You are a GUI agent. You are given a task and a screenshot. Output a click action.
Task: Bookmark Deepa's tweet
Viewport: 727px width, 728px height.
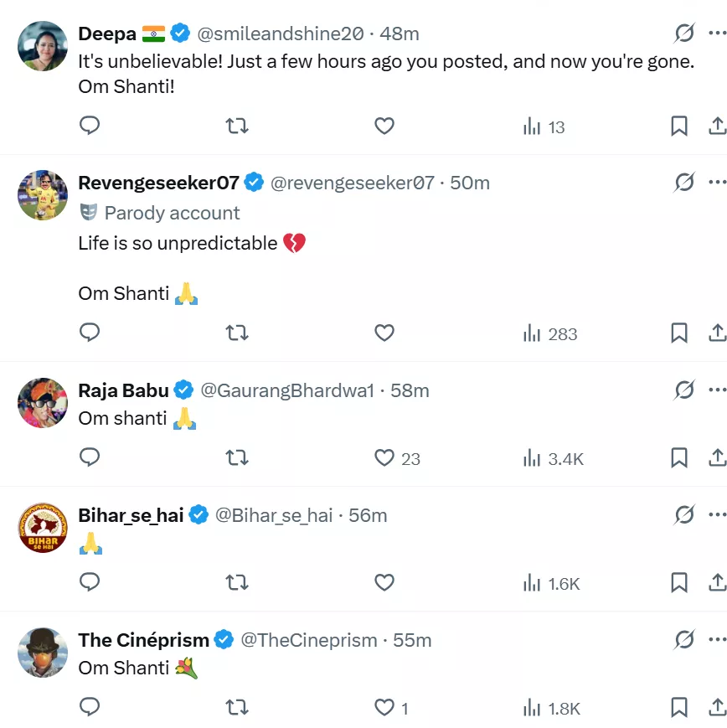tap(678, 126)
